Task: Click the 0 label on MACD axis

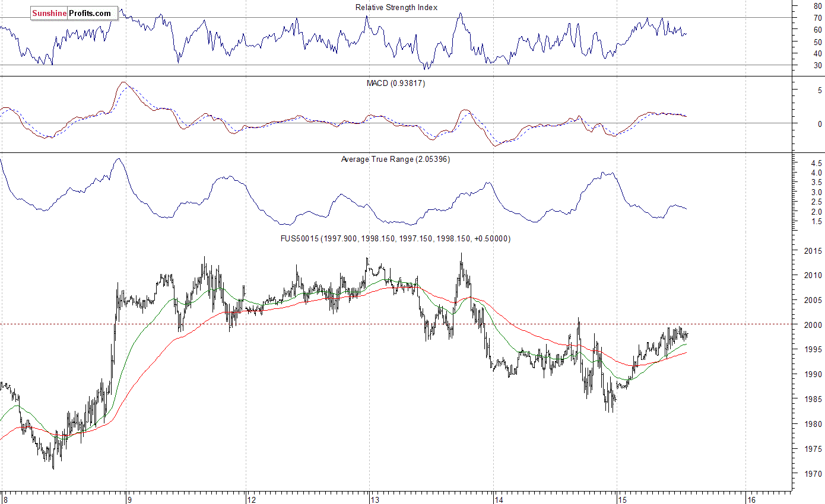Action: [x=820, y=124]
